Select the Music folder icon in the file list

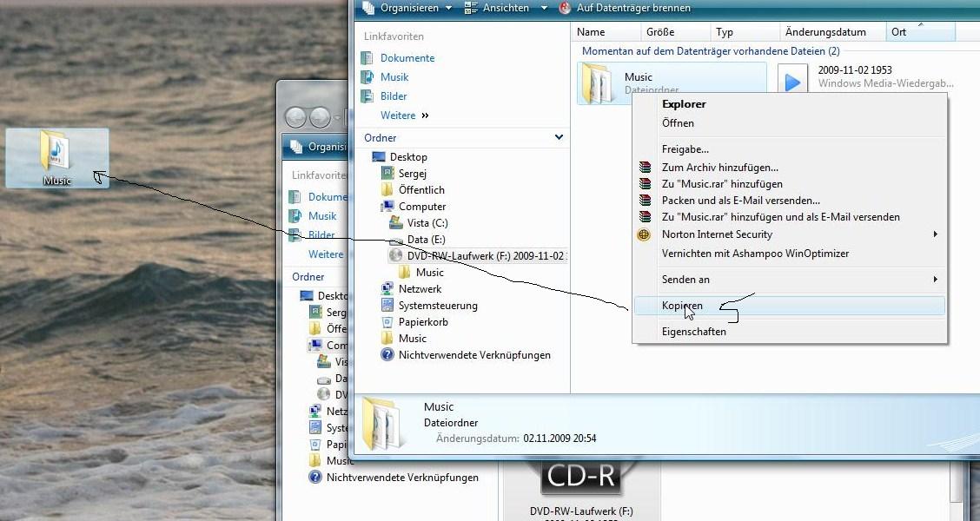coord(598,82)
